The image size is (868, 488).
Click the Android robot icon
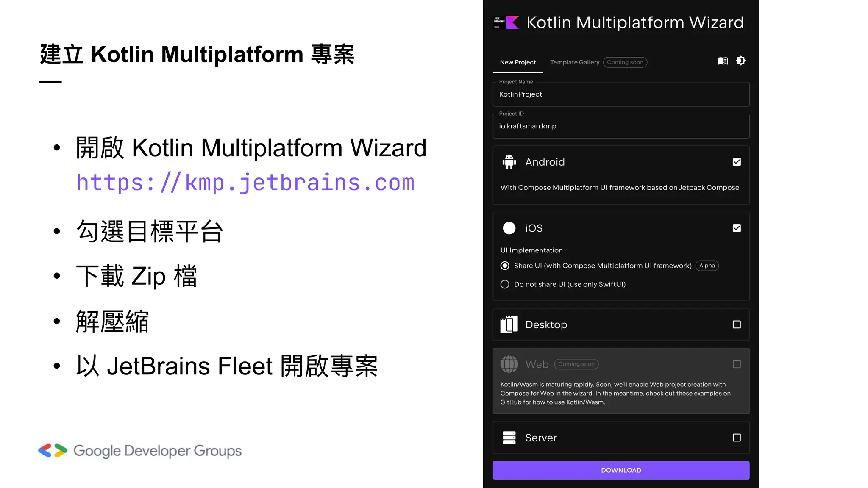click(x=509, y=162)
